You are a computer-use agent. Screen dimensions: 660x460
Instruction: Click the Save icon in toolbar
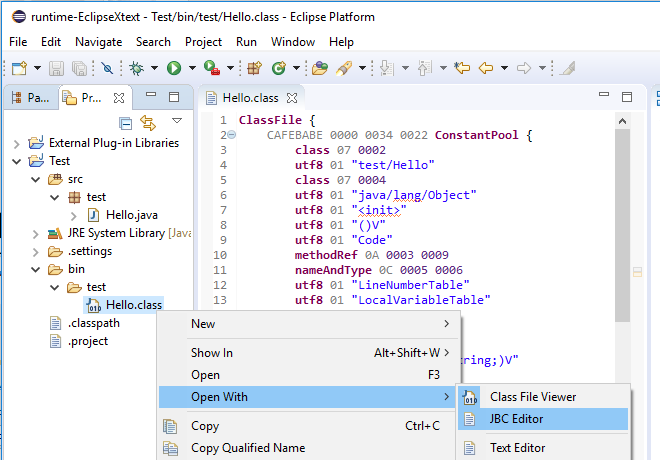point(55,68)
